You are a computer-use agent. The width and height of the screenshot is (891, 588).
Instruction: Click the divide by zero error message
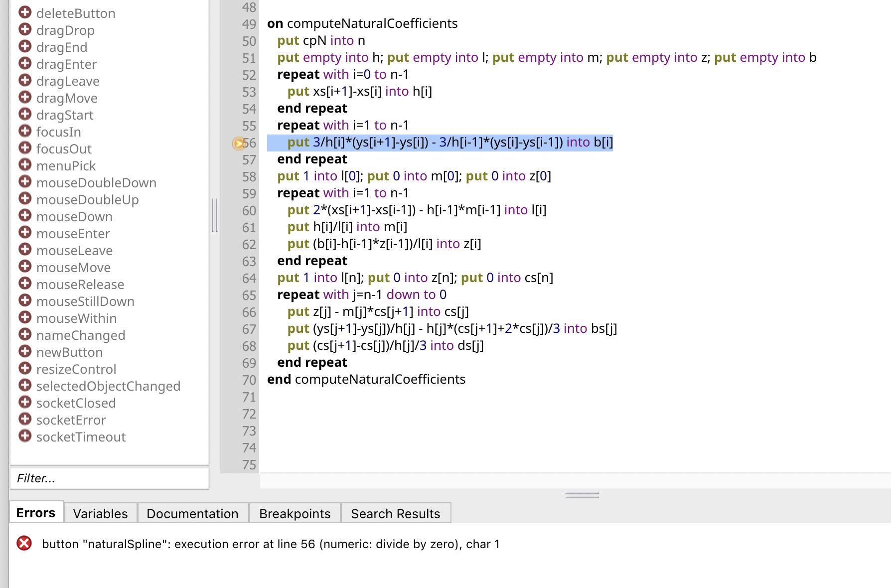[271, 544]
